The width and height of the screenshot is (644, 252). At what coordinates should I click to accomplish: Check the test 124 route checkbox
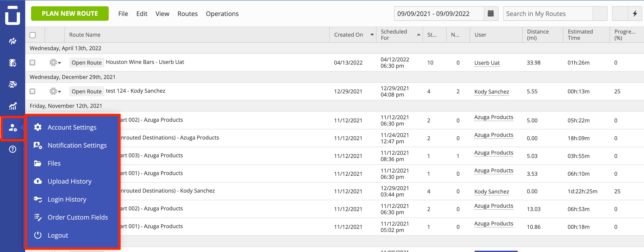[x=32, y=91]
